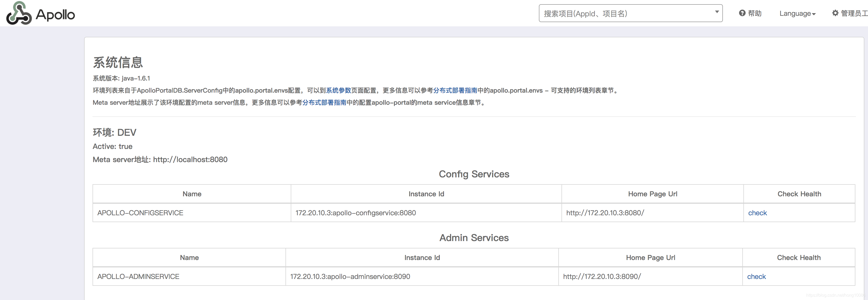Click config service home page URL cell
This screenshot has height=300, width=868.
tap(605, 213)
